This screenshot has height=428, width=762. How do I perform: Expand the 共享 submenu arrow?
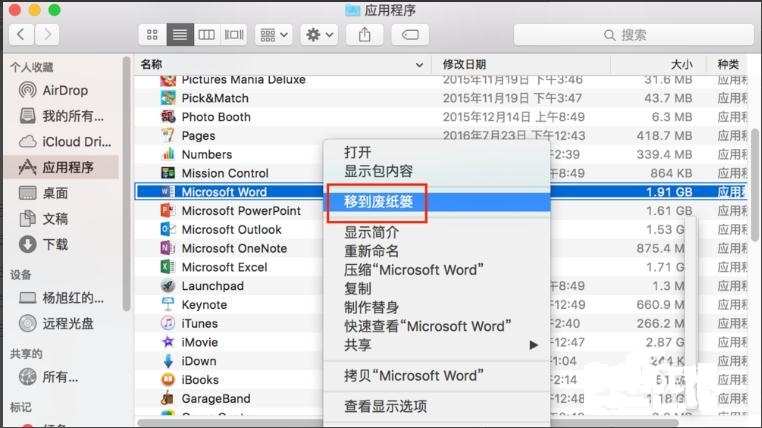point(534,345)
